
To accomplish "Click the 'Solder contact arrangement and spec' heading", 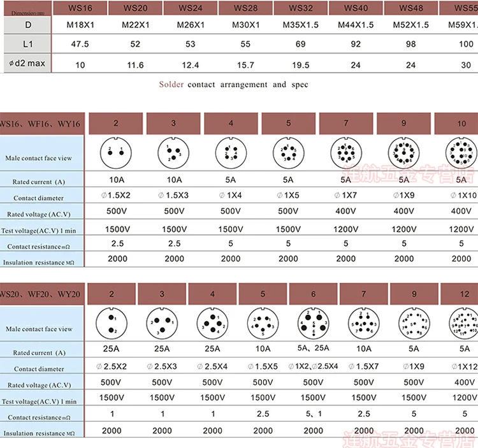I will pyautogui.click(x=233, y=84).
